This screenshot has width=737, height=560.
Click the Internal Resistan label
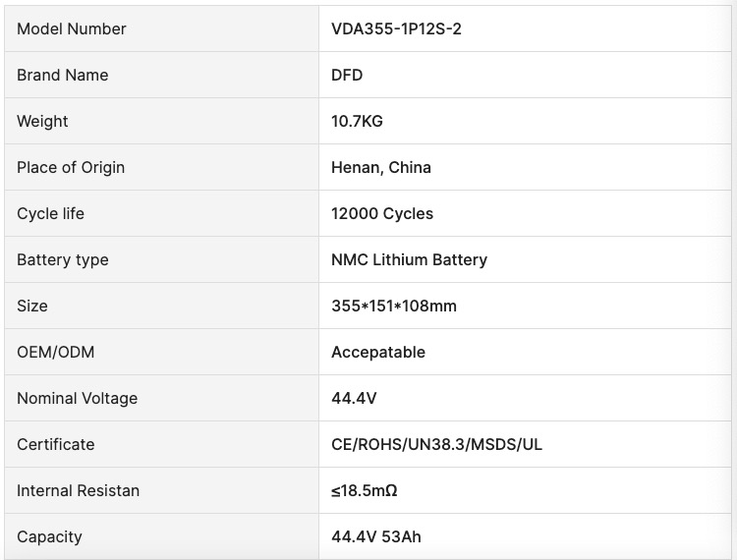(x=78, y=490)
